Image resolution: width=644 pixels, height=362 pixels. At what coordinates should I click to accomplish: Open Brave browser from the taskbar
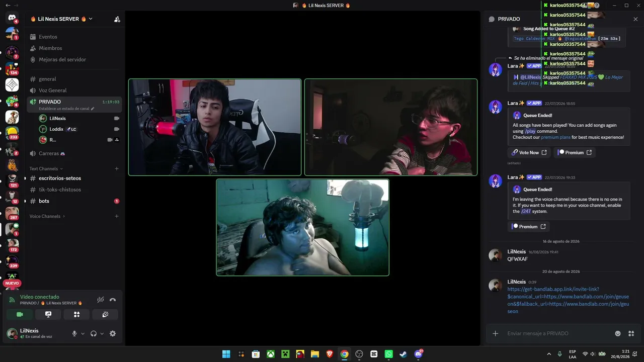330,354
